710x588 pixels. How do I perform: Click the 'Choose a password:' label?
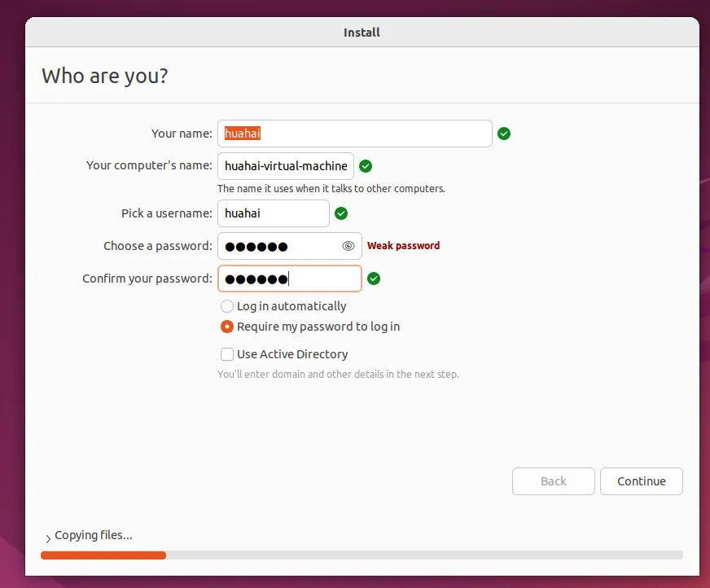point(158,246)
